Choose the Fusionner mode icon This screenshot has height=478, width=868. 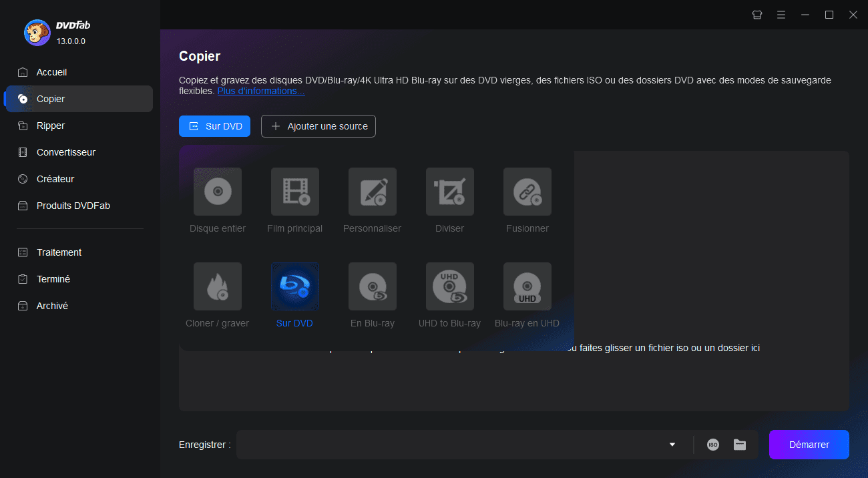click(x=527, y=192)
